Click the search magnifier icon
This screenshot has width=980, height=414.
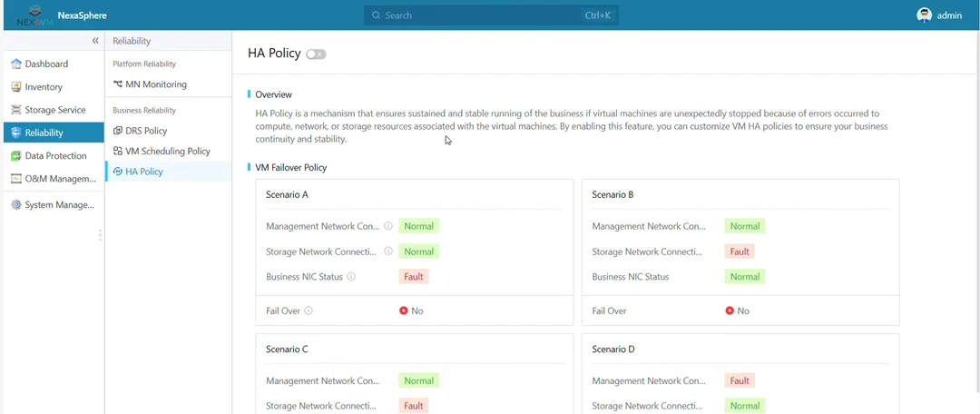click(376, 15)
